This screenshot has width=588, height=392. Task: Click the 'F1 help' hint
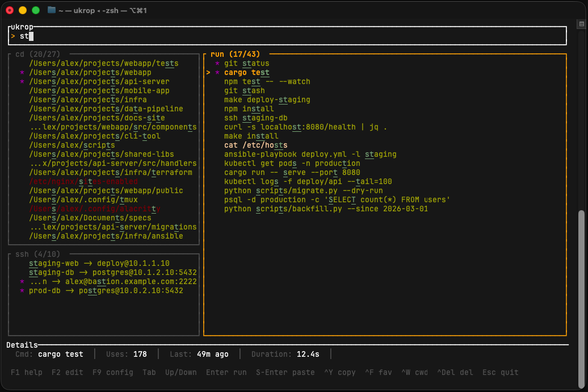(27, 373)
